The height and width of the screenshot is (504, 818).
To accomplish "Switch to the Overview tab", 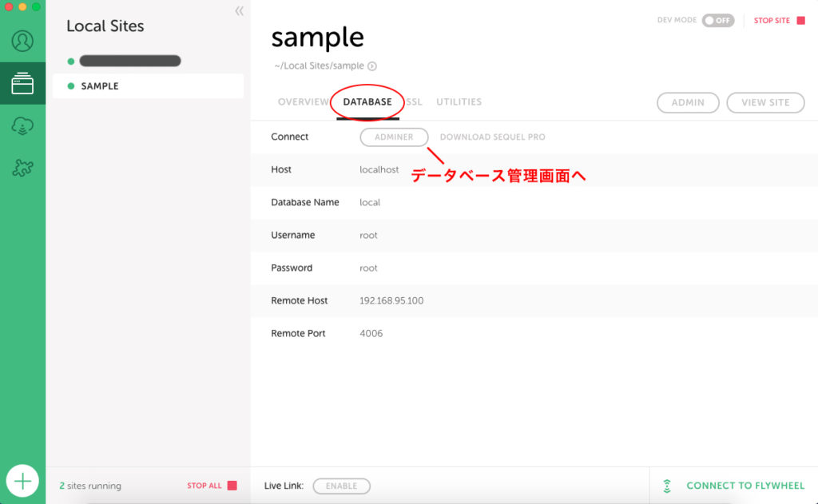I will click(x=303, y=102).
